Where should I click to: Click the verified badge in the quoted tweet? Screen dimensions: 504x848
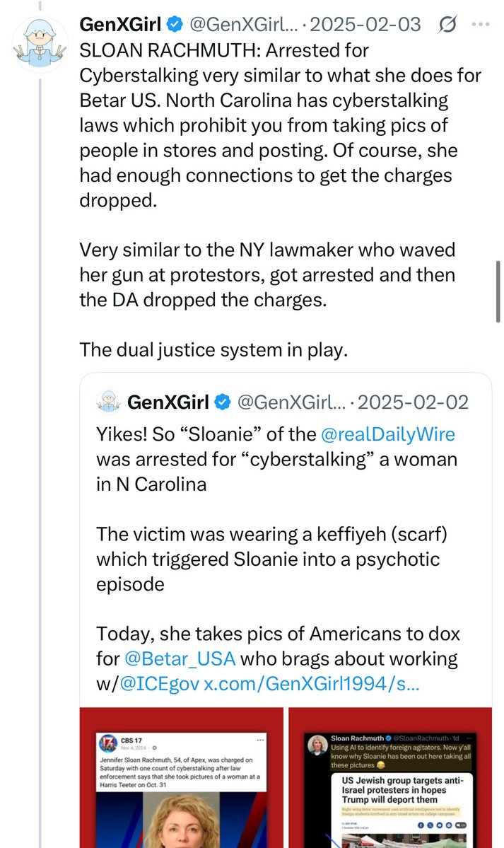[222, 402]
